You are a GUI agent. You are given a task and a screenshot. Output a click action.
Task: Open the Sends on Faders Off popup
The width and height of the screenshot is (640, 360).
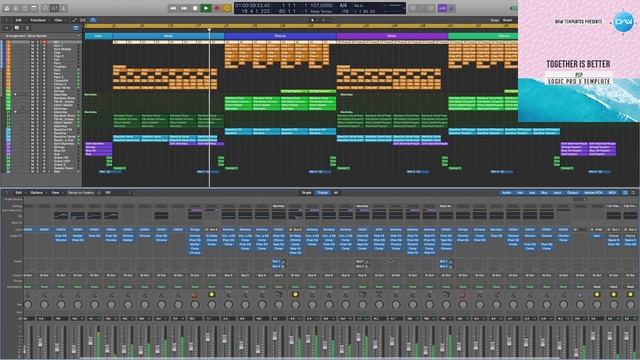click(x=118, y=193)
